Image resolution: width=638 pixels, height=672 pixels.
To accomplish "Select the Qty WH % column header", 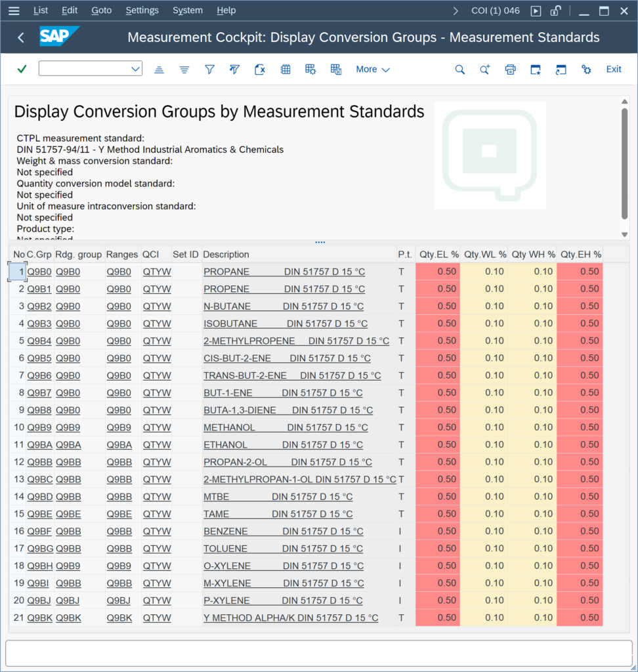I will click(534, 255).
